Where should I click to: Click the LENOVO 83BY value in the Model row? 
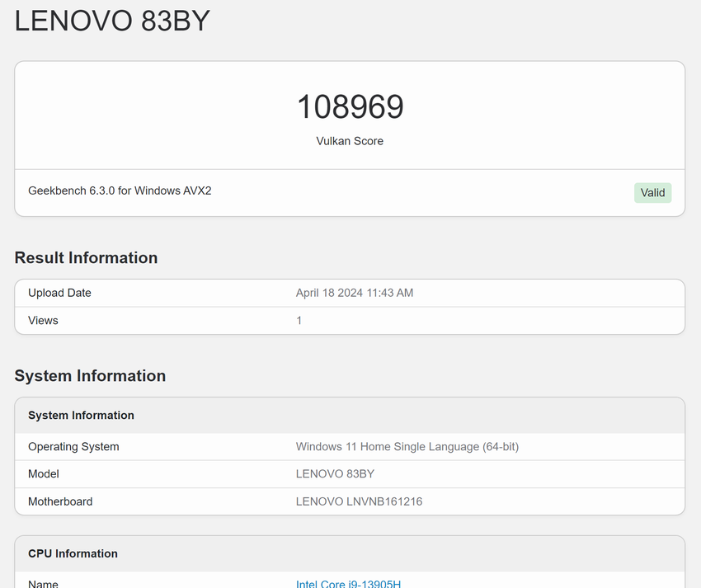[x=335, y=474]
